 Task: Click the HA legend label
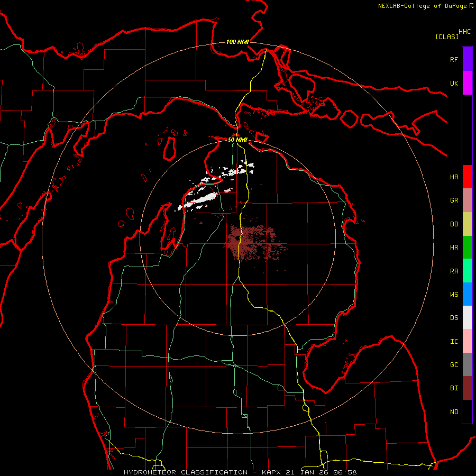click(x=454, y=177)
